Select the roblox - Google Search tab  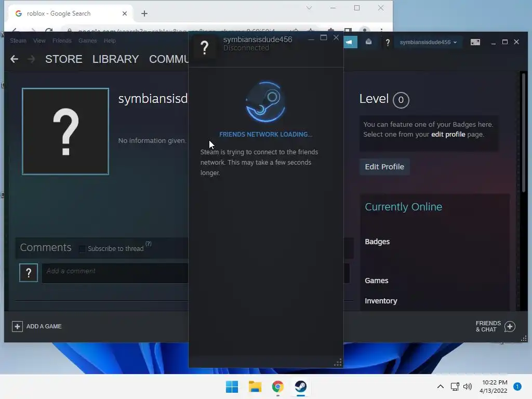[70, 14]
